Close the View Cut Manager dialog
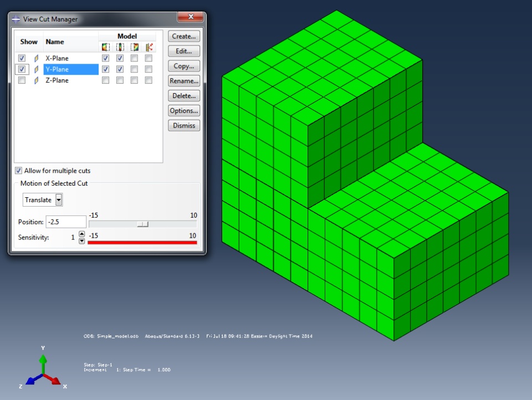Viewport: 532px width, 400px height. [x=190, y=16]
